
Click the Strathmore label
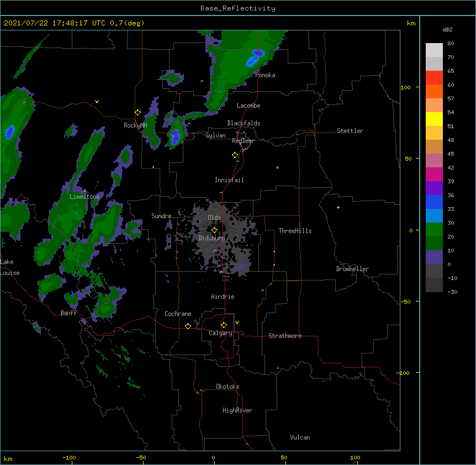pos(285,336)
